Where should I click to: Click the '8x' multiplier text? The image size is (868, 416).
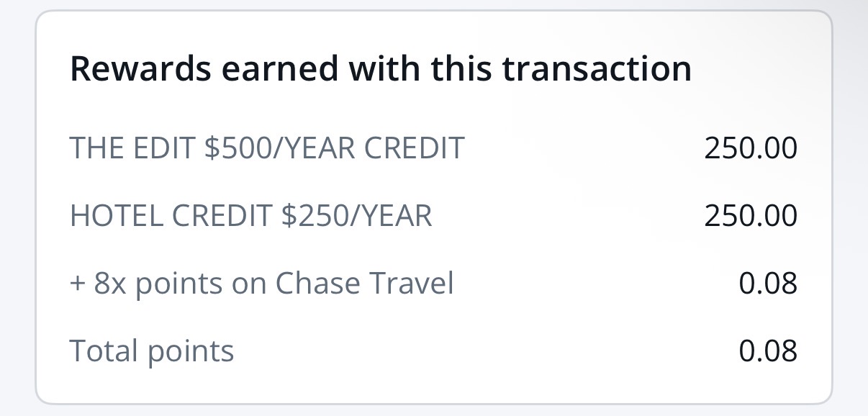[111, 284]
